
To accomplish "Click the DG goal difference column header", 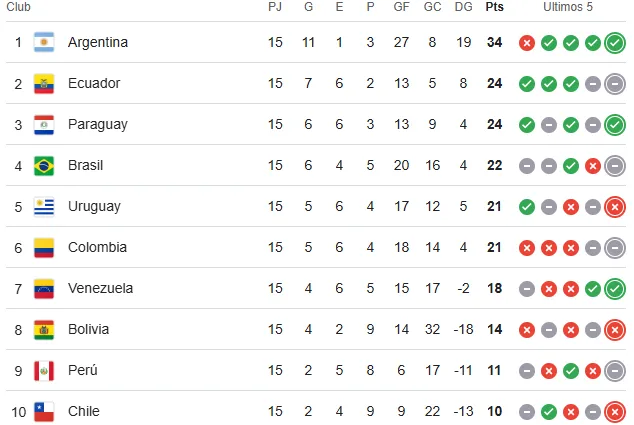I will coord(463,7).
